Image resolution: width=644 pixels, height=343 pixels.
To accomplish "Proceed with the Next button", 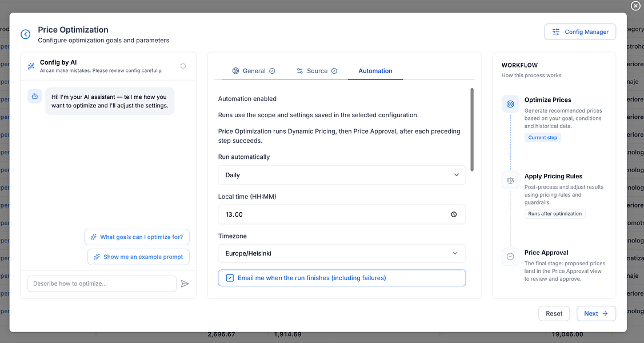I will click(x=596, y=313).
